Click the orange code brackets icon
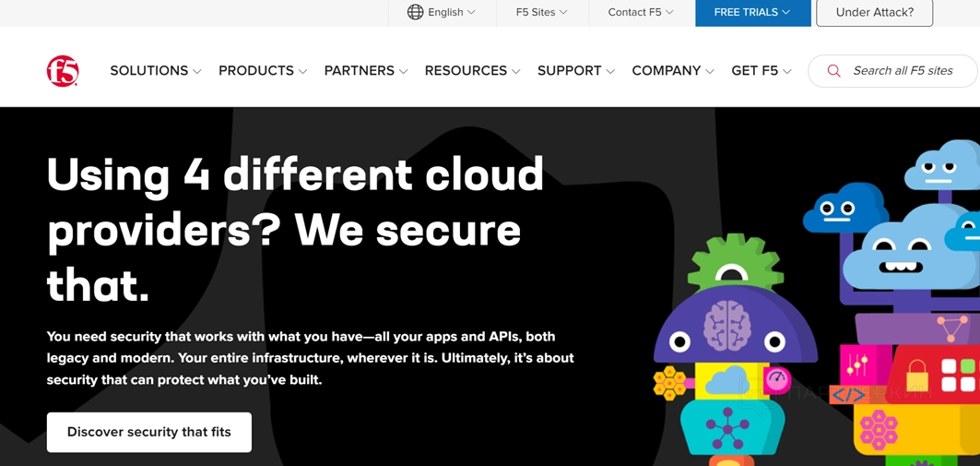Screen dimensions: 980x466 click(849, 395)
